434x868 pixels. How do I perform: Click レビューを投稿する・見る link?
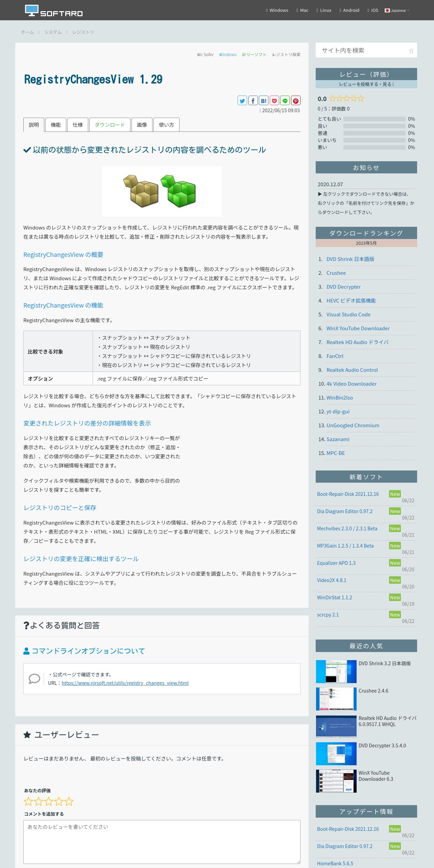click(x=366, y=84)
